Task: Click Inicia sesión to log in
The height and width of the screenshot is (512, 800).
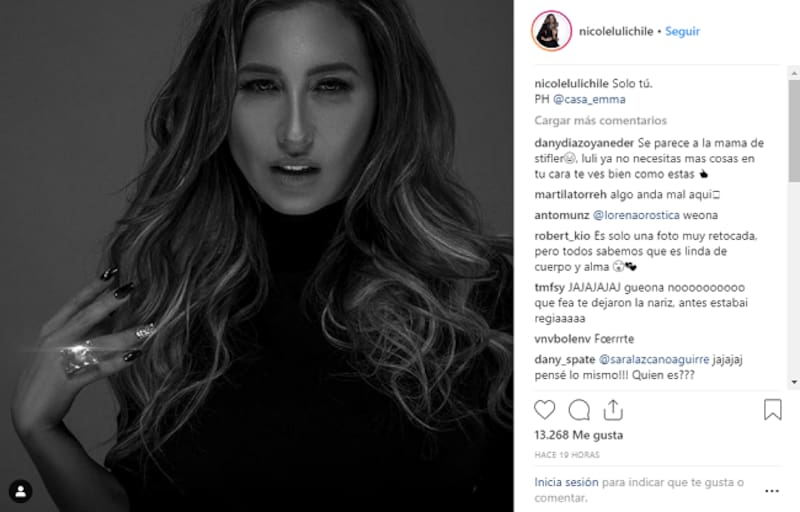Action: coord(566,482)
